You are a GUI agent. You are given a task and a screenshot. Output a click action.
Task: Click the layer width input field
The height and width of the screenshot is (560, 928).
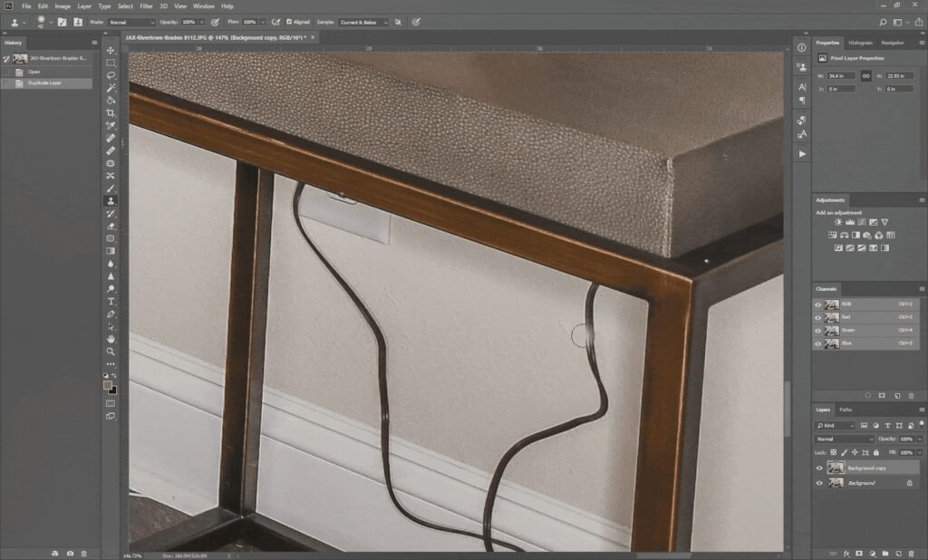point(842,76)
